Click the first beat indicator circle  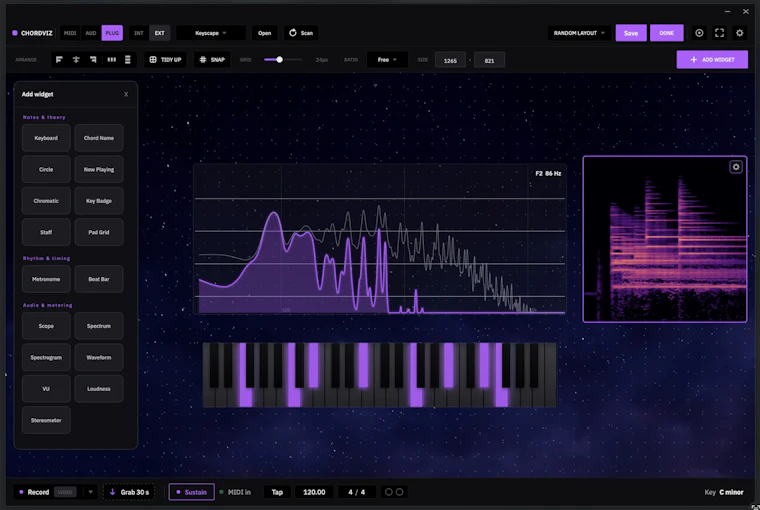coord(388,492)
